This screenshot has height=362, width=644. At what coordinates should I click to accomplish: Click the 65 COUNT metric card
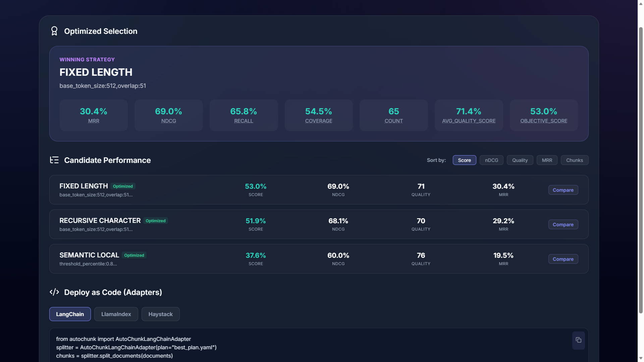pyautogui.click(x=394, y=115)
